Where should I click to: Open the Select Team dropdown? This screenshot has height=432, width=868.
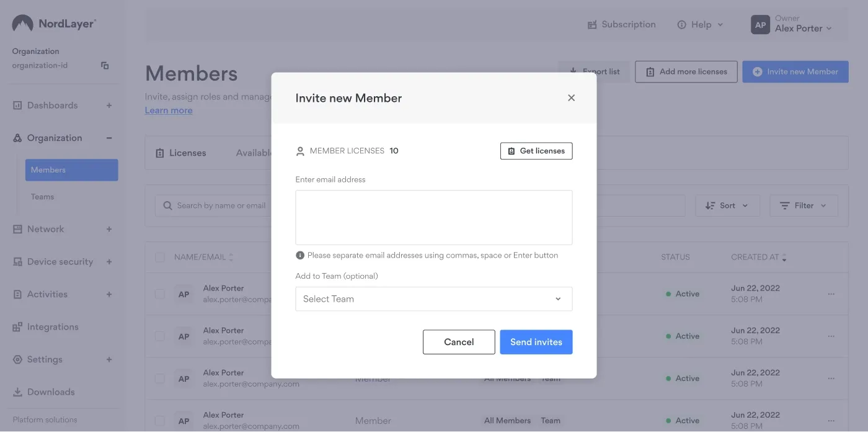433,299
